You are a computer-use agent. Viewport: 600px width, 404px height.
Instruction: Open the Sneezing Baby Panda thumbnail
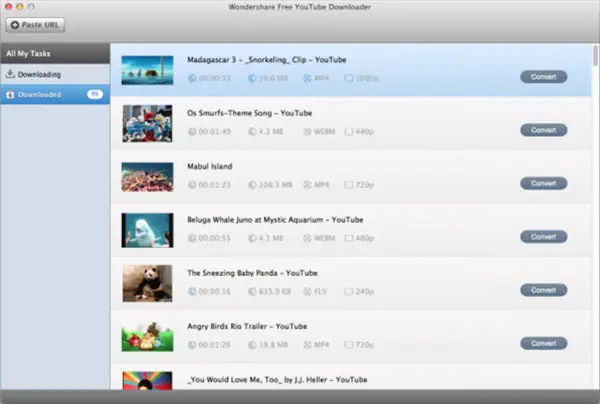147,283
